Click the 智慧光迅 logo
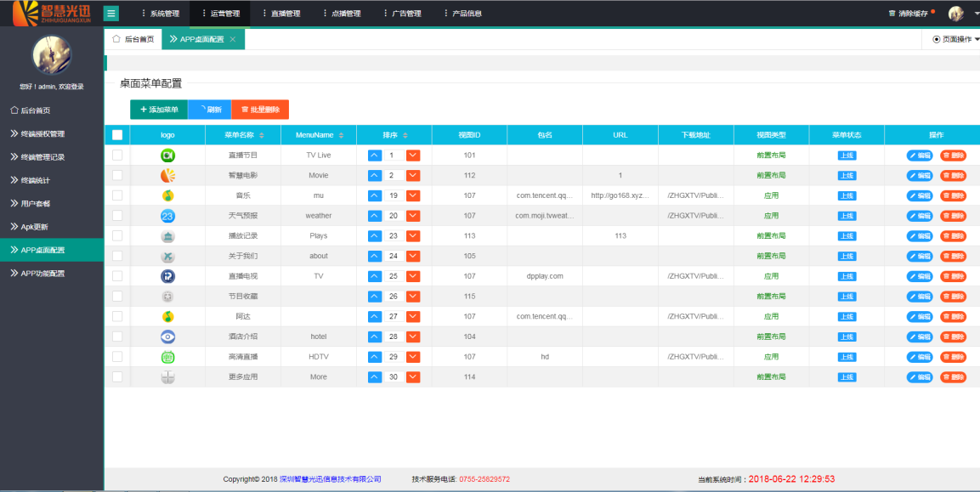Screen dimensions: 980x492 tap(52, 13)
